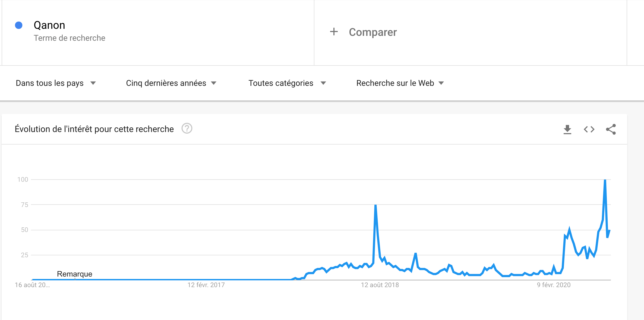The image size is (644, 320).
Task: Click the plus icon beside Comparer
Action: (x=334, y=32)
